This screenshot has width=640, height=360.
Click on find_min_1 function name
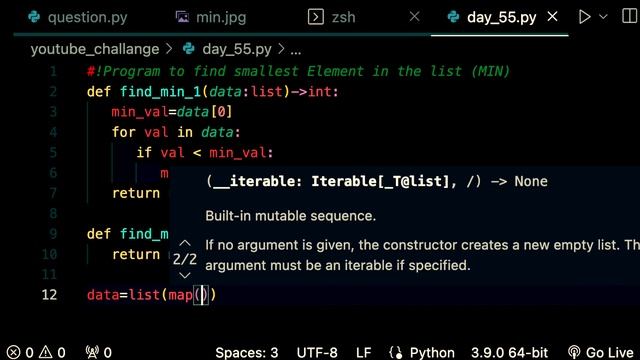[160, 91]
